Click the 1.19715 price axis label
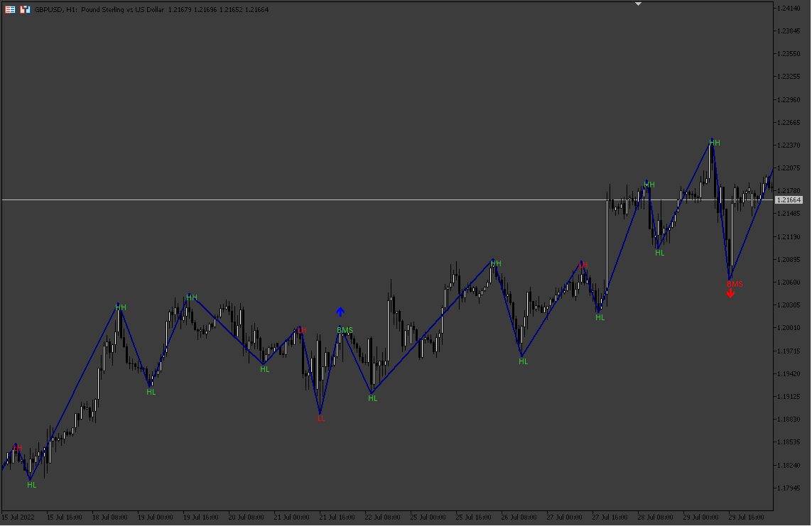 pyautogui.click(x=789, y=351)
